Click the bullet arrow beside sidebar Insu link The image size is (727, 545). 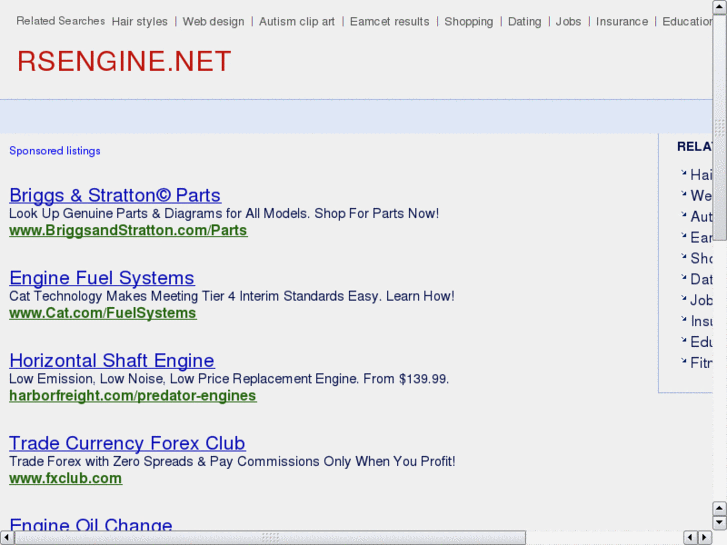point(683,319)
